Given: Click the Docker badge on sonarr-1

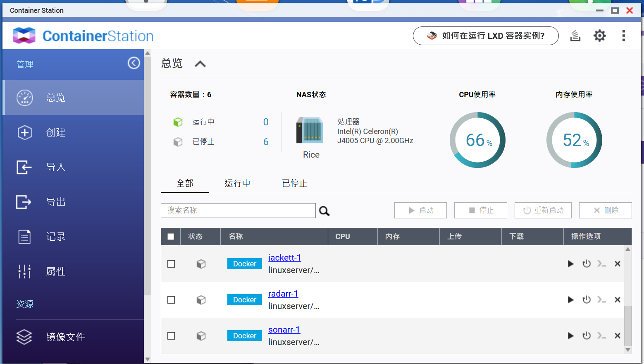Looking at the screenshot, I should [x=245, y=336].
